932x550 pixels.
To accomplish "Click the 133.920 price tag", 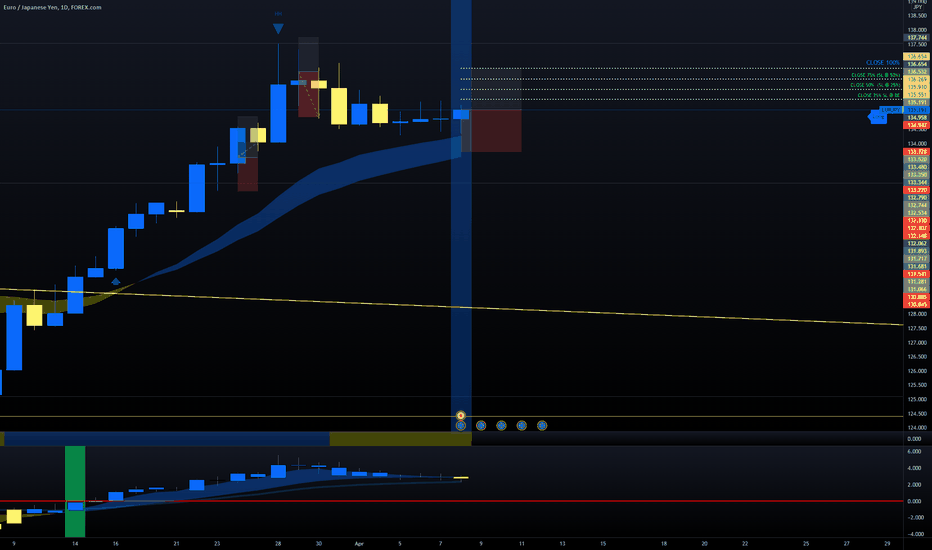I will click(x=917, y=159).
